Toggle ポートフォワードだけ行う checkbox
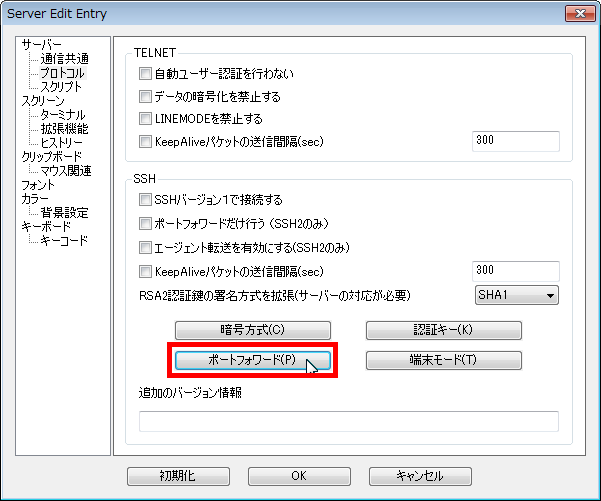 pos(145,223)
